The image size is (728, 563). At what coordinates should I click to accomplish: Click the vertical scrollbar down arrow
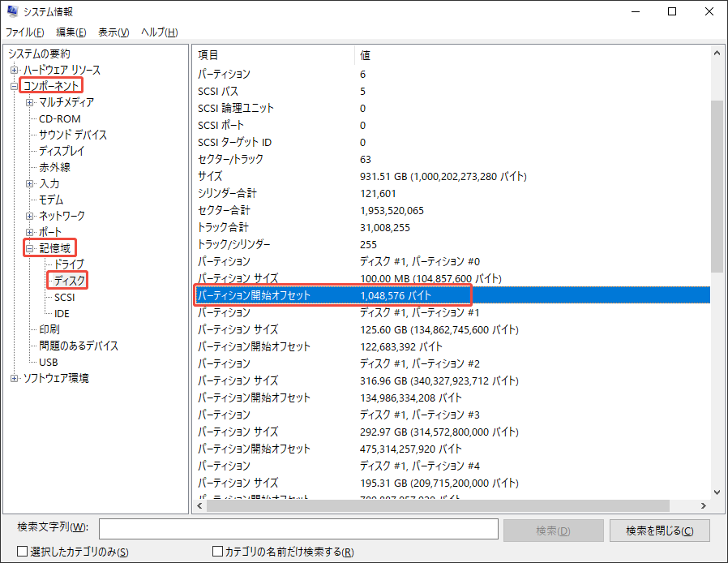point(717,492)
